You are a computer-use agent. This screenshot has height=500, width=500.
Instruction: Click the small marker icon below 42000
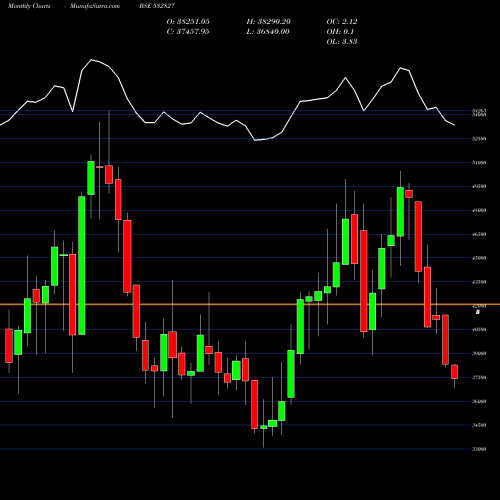(x=478, y=312)
